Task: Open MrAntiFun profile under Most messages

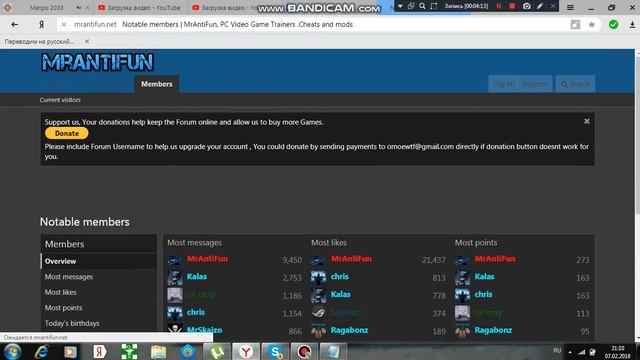Action: [x=207, y=259]
